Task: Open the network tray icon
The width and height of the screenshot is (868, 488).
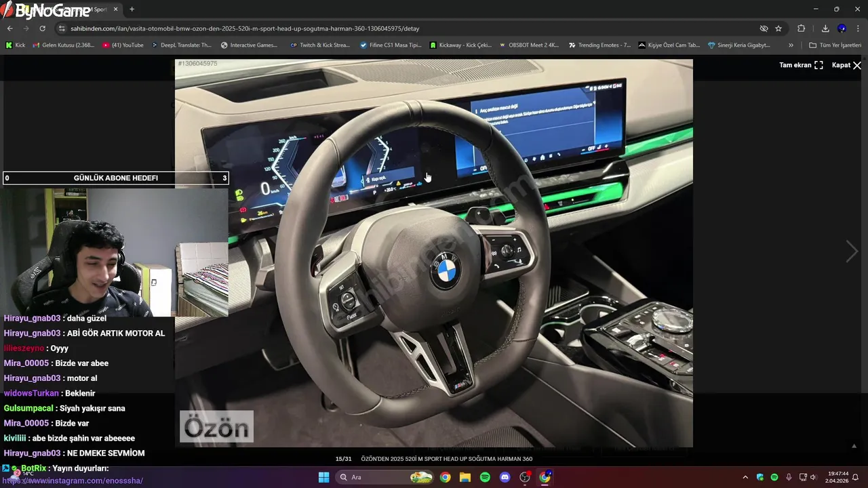Action: [803, 477]
